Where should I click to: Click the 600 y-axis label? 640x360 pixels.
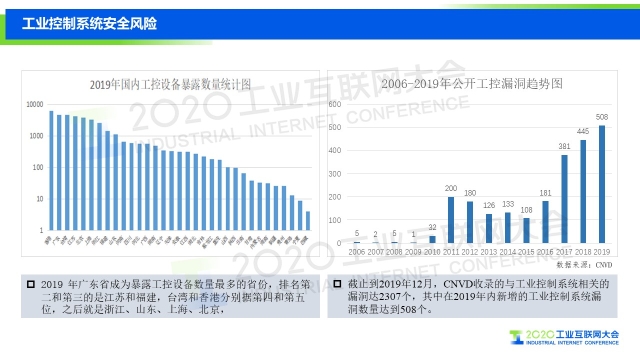pyautogui.click(x=335, y=104)
